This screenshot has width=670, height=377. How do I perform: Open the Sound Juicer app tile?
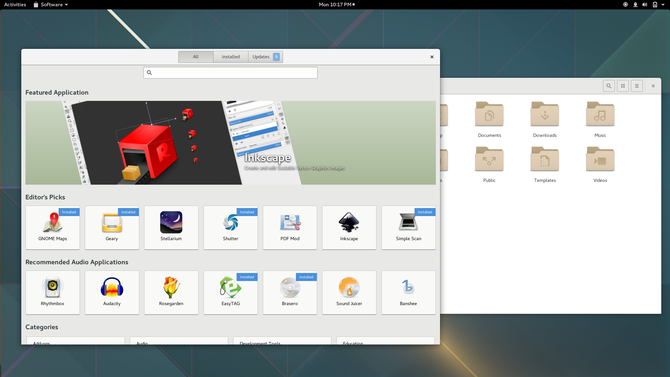[349, 292]
